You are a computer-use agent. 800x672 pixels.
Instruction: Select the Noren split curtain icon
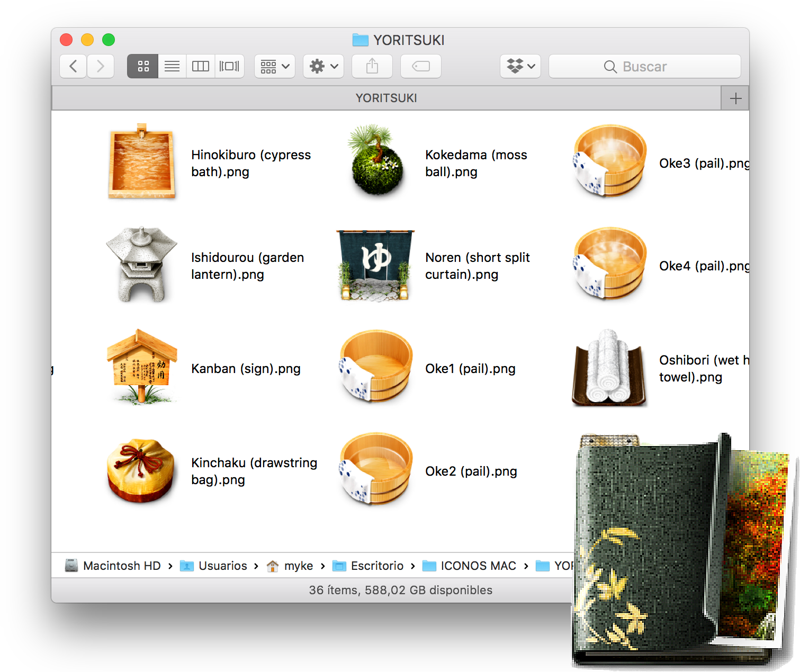pos(375,265)
